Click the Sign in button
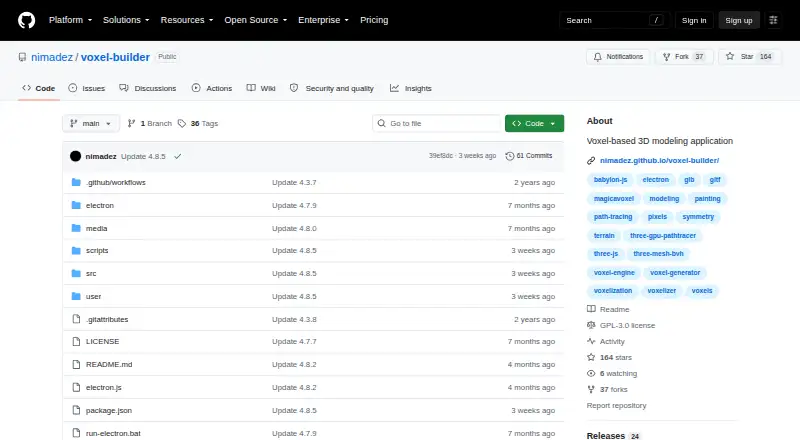This screenshot has width=800, height=440. (694, 20)
